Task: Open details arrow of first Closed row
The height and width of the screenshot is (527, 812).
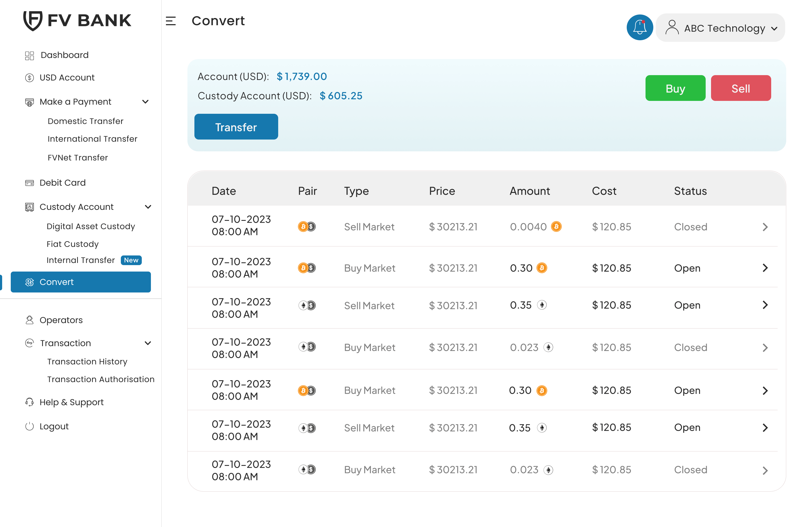Action: tap(765, 227)
